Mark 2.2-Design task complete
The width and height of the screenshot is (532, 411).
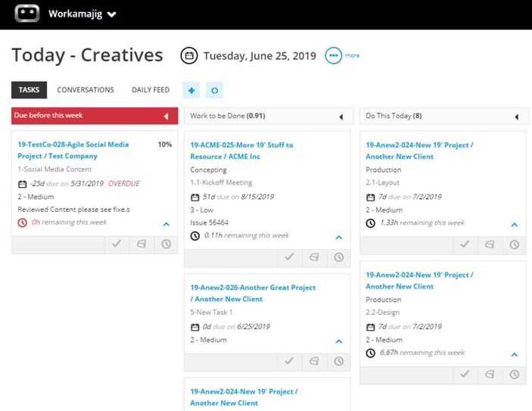point(465,374)
